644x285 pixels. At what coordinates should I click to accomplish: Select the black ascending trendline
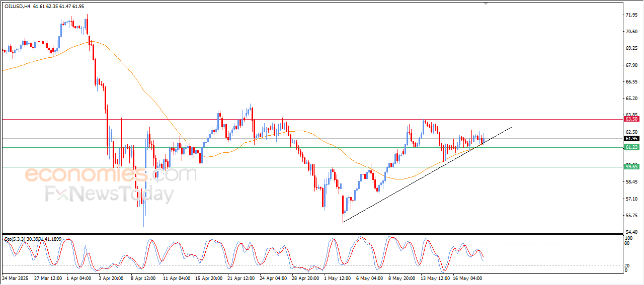coord(427,175)
